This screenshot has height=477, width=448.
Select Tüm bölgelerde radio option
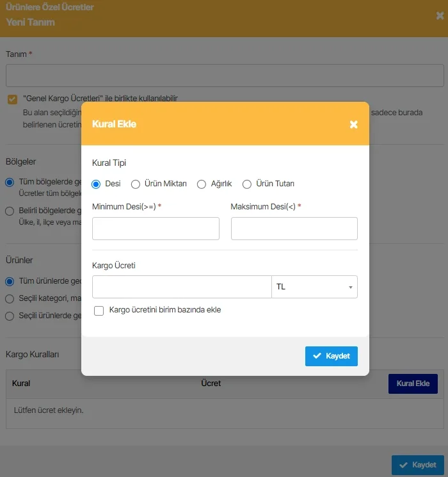10,182
